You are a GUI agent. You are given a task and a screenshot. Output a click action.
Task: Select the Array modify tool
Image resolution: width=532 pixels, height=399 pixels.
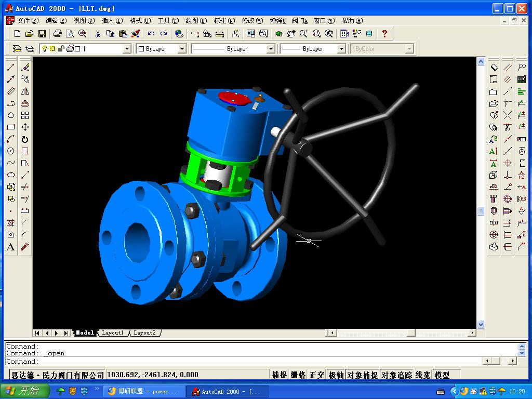[x=25, y=115]
